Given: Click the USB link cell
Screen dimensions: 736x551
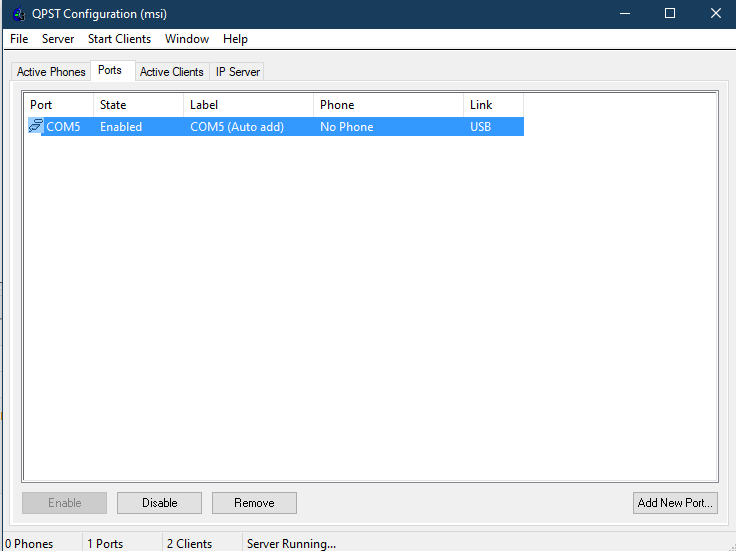Looking at the screenshot, I should tap(480, 127).
